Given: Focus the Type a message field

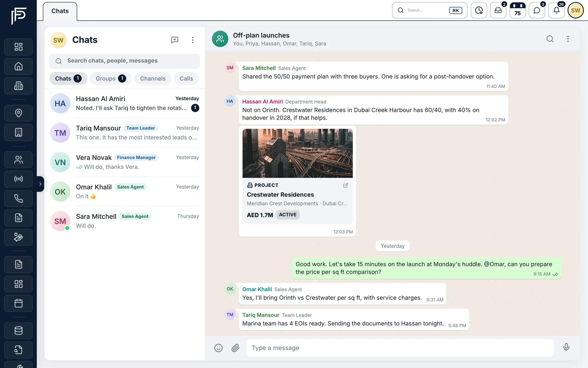Looking at the screenshot, I should pos(400,348).
